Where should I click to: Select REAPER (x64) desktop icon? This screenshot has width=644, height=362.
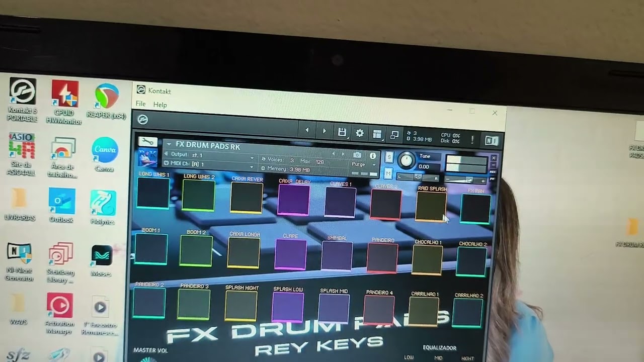coord(106,102)
